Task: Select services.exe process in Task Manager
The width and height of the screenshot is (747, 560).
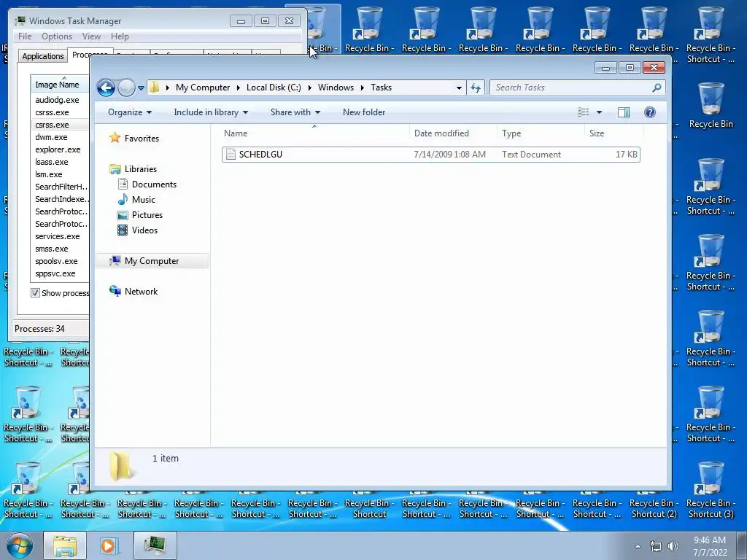Action: click(x=57, y=236)
